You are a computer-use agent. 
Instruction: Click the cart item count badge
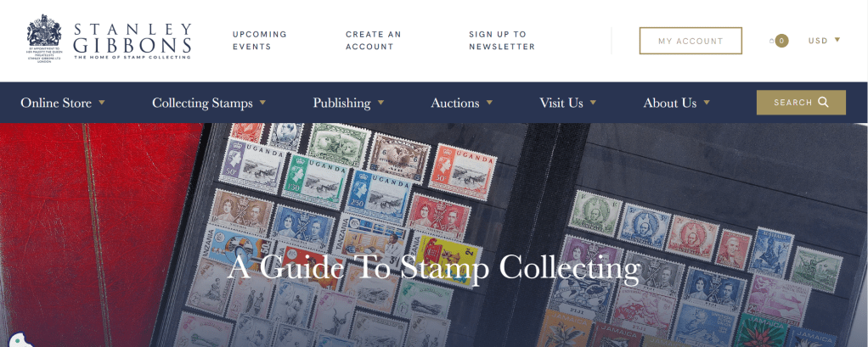(x=781, y=41)
